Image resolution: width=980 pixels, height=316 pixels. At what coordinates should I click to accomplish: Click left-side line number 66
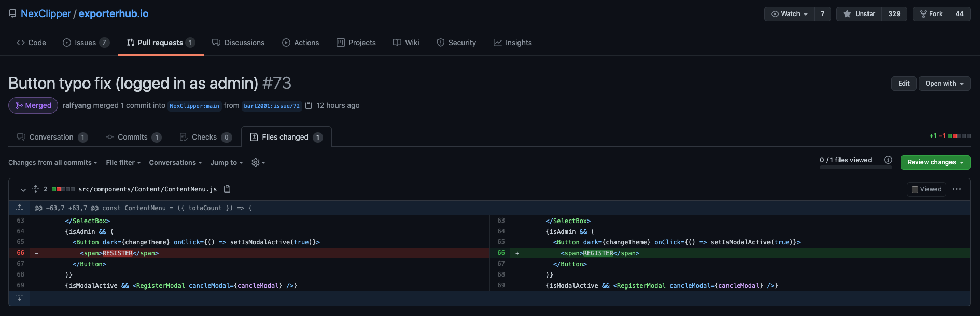[x=20, y=253]
